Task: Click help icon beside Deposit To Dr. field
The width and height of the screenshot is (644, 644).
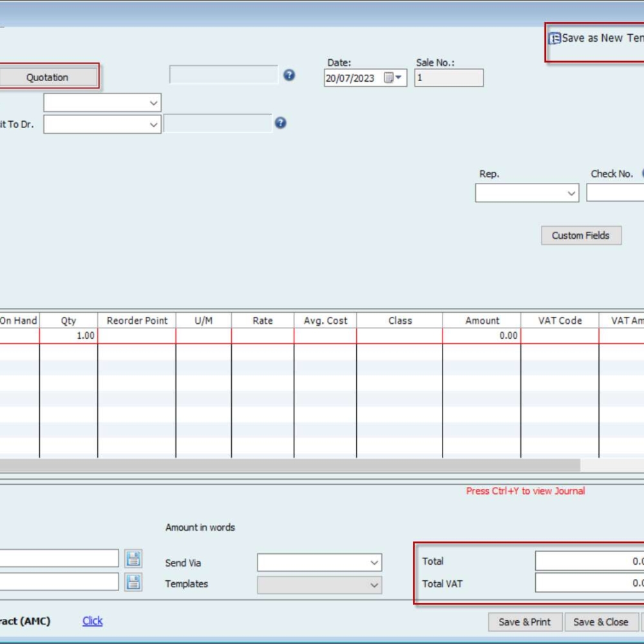Action: pyautogui.click(x=281, y=123)
